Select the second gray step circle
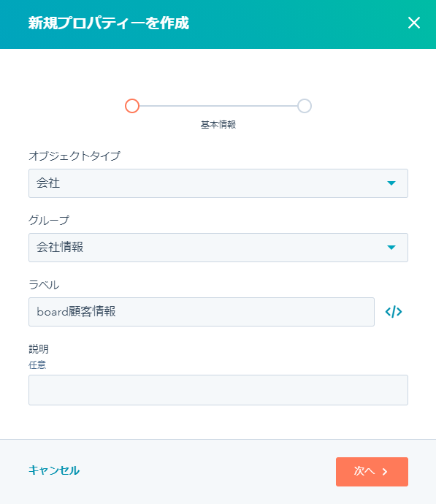 click(x=305, y=106)
